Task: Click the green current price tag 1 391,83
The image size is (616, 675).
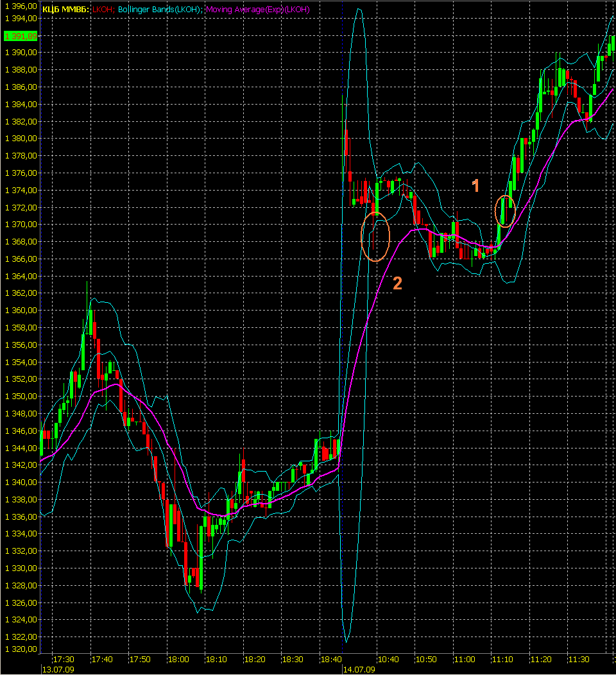Action: click(x=19, y=37)
